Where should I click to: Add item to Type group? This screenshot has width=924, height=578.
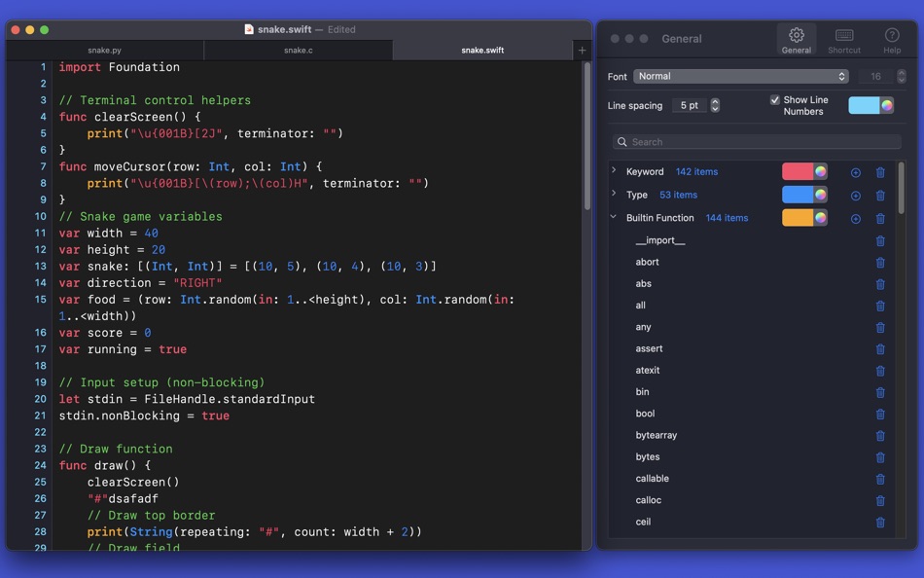click(856, 196)
